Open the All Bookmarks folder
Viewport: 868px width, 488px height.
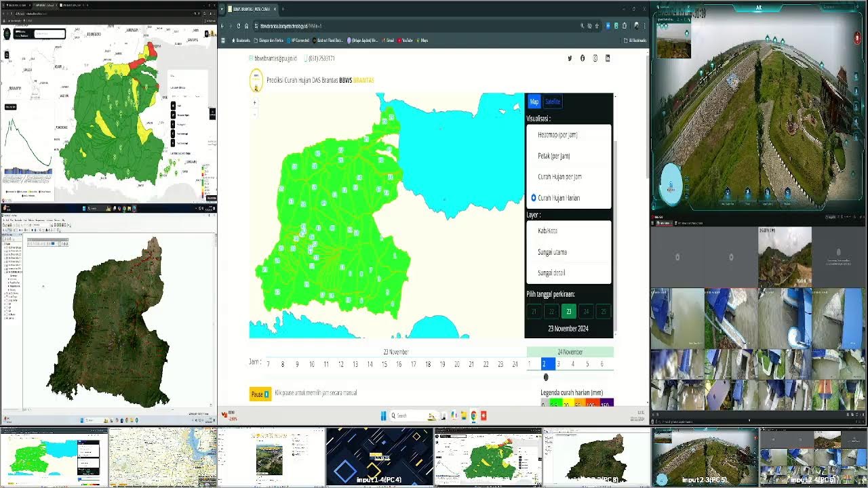(x=633, y=41)
